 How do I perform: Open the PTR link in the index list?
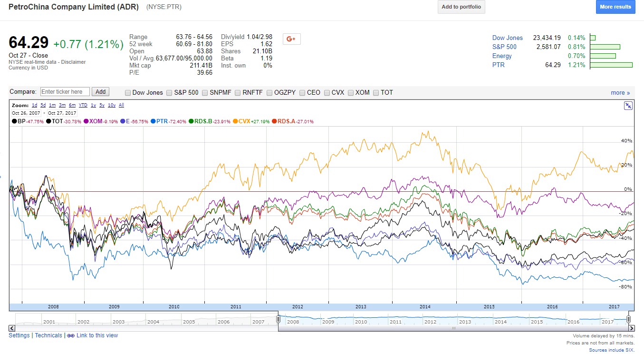pyautogui.click(x=499, y=65)
